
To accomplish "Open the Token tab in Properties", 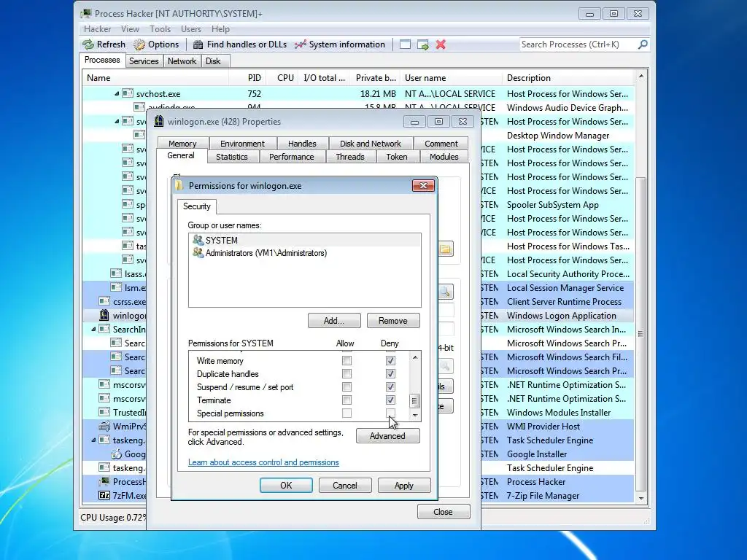I will click(396, 157).
